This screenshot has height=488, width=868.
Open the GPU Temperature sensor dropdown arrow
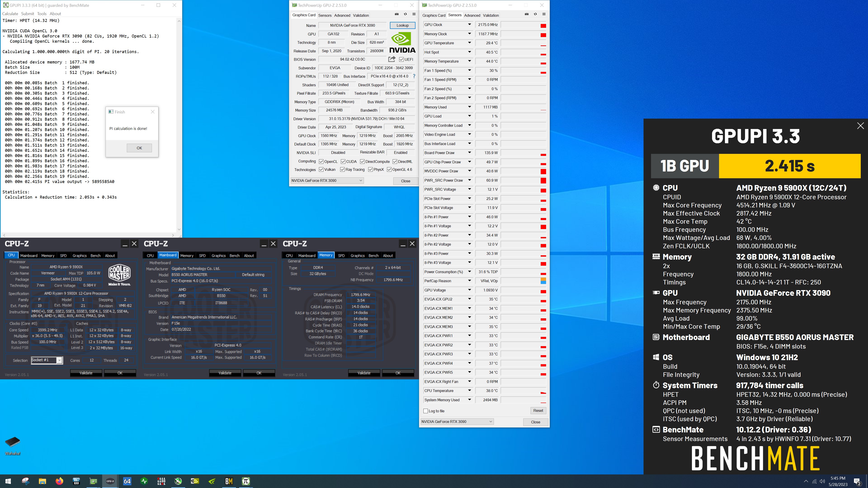click(x=469, y=43)
